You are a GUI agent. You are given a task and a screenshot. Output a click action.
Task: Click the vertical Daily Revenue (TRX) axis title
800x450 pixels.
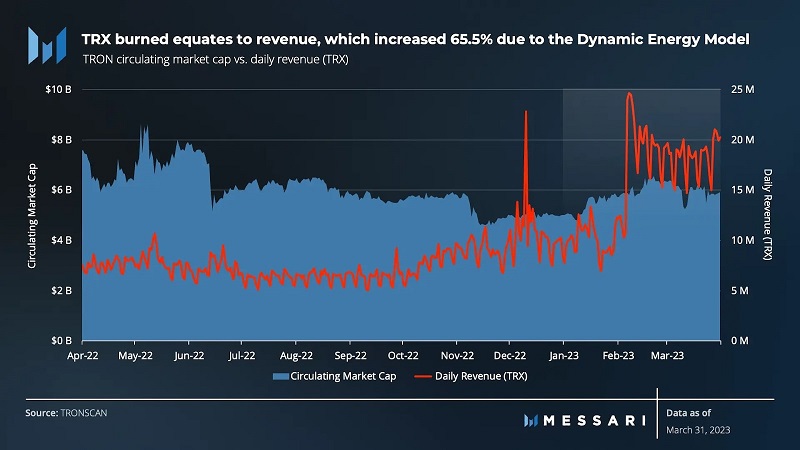click(x=767, y=214)
